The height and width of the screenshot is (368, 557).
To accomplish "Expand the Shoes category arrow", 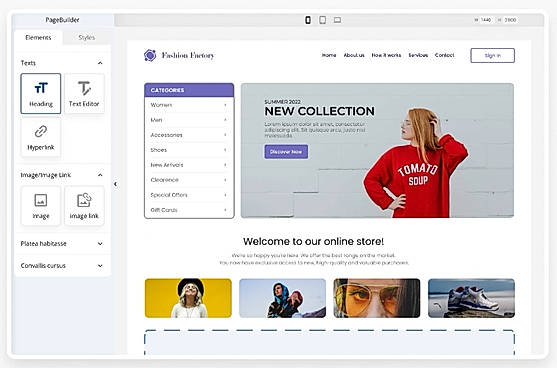I will click(225, 150).
